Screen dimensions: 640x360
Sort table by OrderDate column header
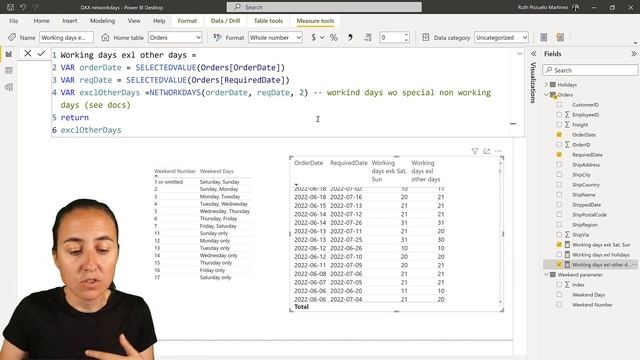coord(309,163)
